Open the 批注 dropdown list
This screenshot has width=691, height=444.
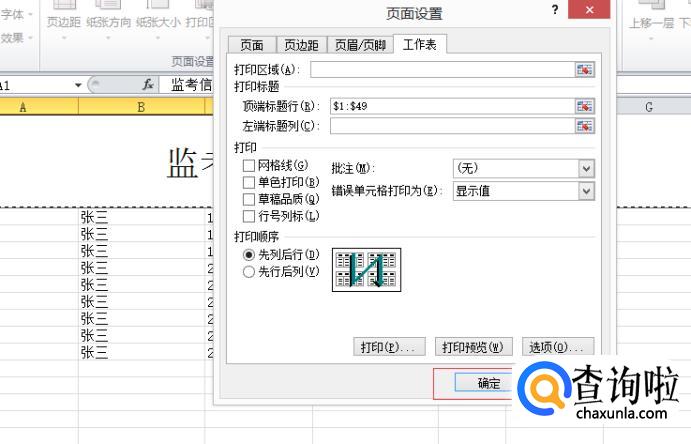pyautogui.click(x=587, y=168)
